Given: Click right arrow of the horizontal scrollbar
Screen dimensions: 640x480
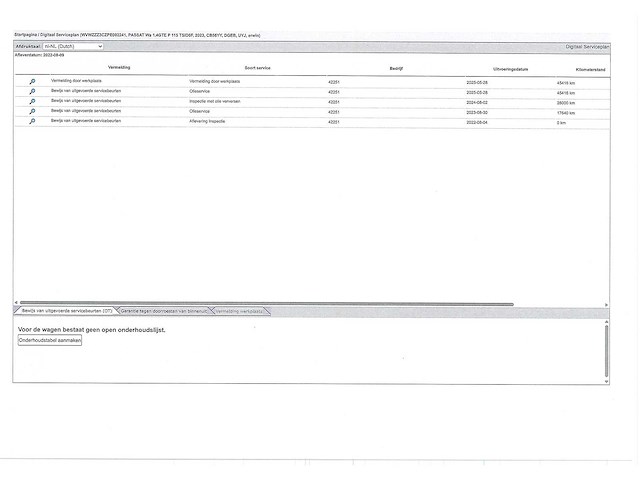Looking at the screenshot, I should coord(606,304).
